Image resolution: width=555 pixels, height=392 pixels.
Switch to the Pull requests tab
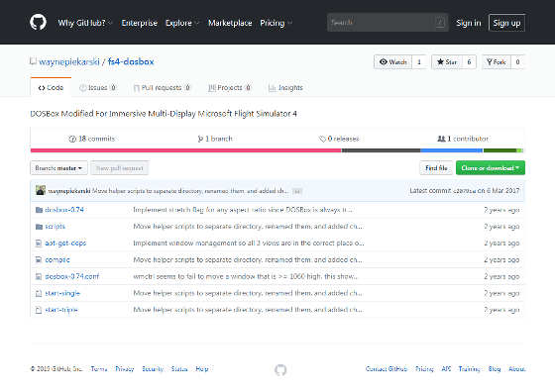pos(163,88)
